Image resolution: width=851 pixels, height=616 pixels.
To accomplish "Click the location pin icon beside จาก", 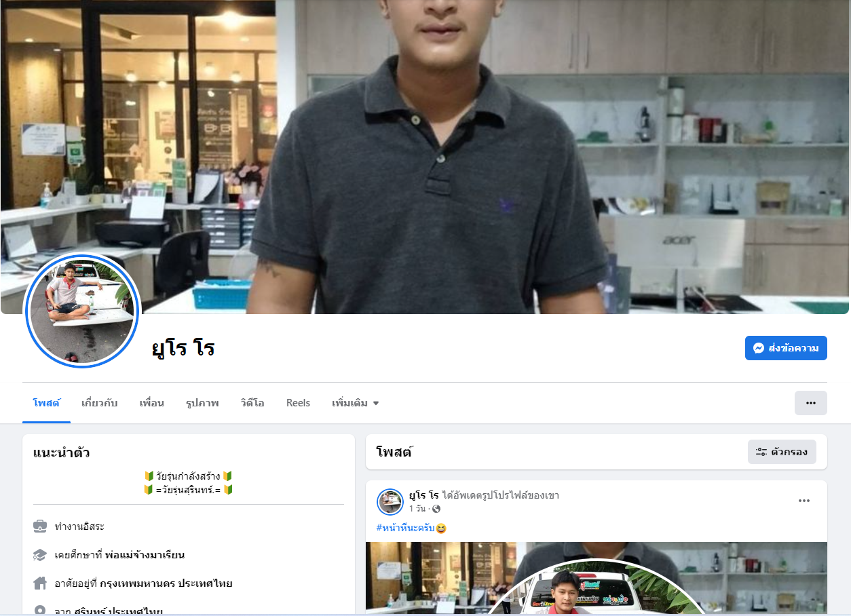I will tap(40, 611).
